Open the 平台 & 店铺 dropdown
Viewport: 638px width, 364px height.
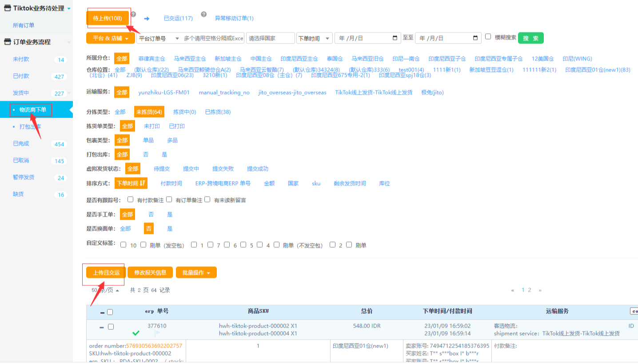(x=110, y=38)
